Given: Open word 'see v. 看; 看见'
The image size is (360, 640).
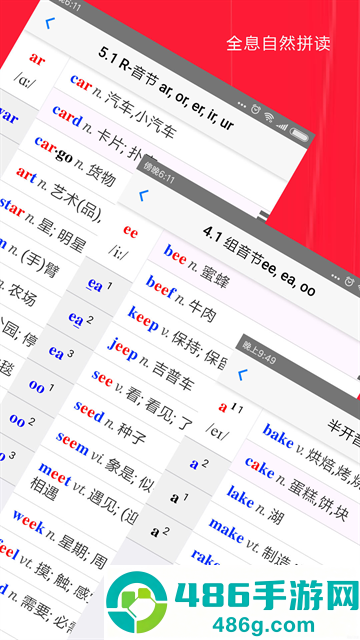Looking at the screenshot, I should 142,399.
